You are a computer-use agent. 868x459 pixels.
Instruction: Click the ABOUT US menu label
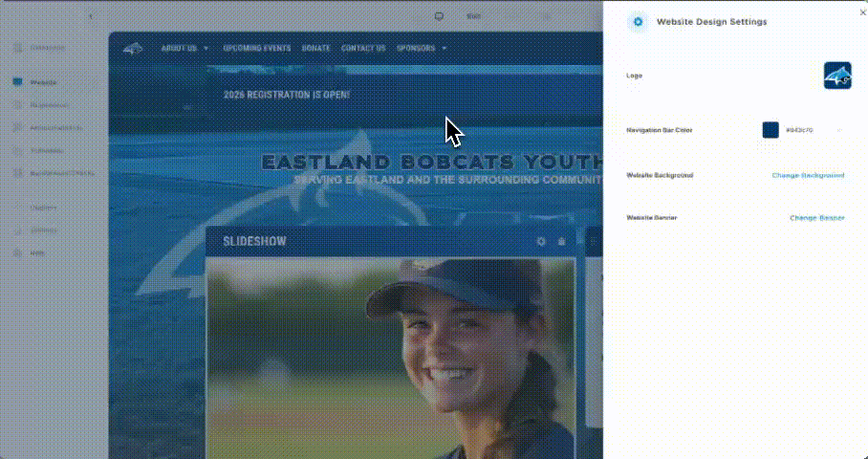[x=179, y=49]
